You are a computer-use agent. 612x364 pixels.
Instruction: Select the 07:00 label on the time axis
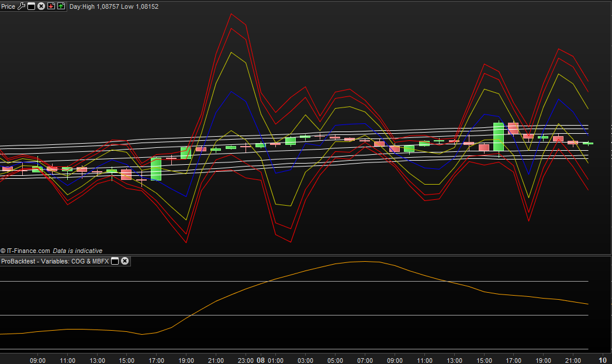(365, 360)
